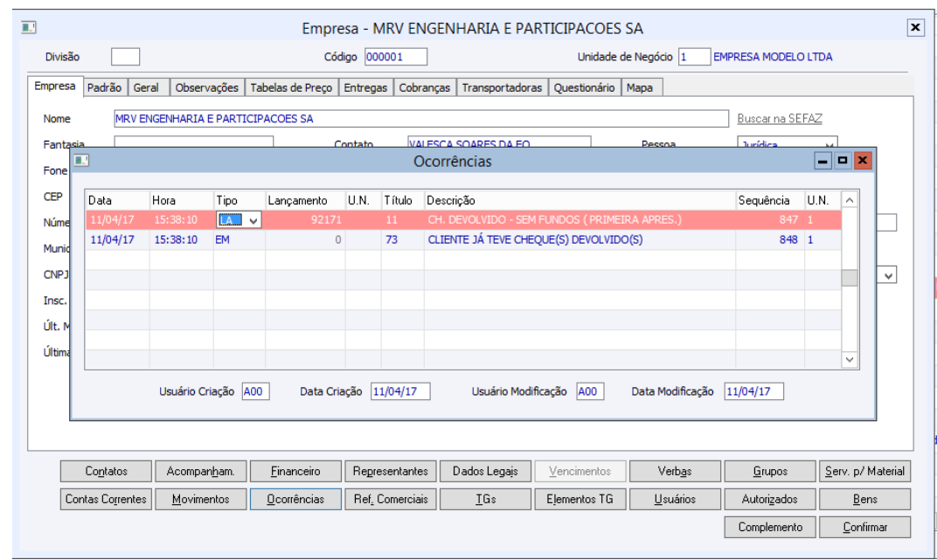Click the Empresa window system icon
The width and height of the screenshot is (937, 560).
pos(29,27)
